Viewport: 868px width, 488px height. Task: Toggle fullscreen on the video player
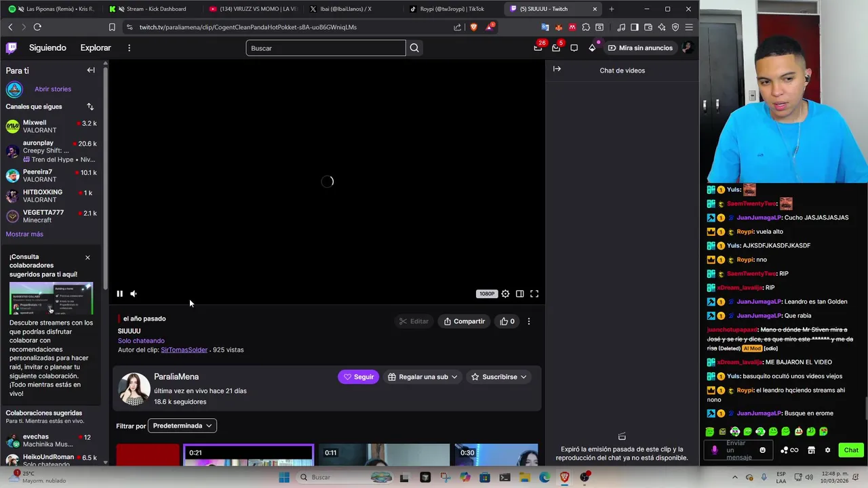click(x=534, y=293)
